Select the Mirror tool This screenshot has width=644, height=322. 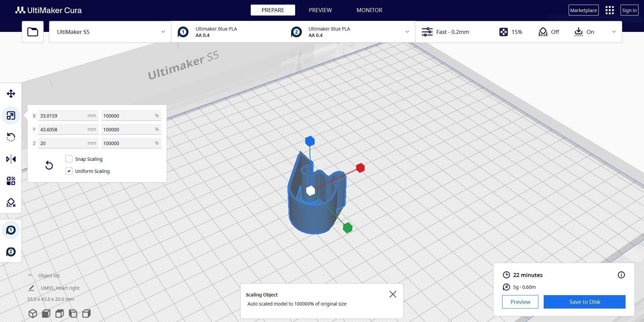tap(11, 159)
